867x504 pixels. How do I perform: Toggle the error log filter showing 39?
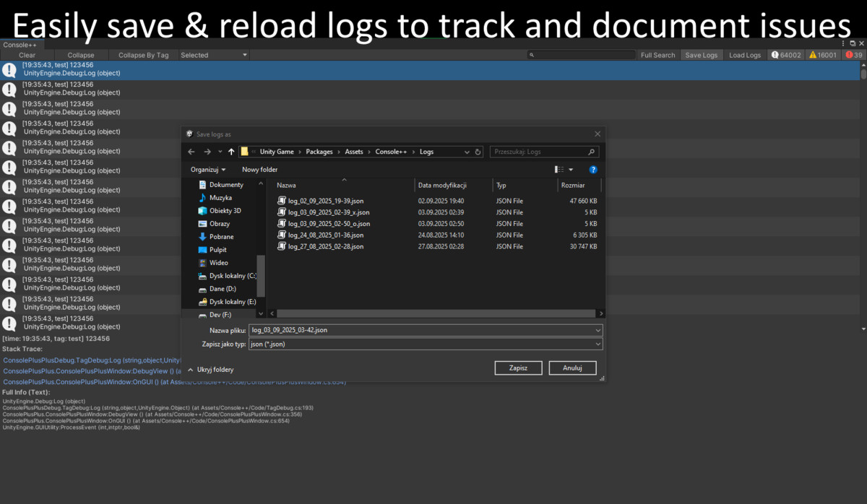point(854,55)
